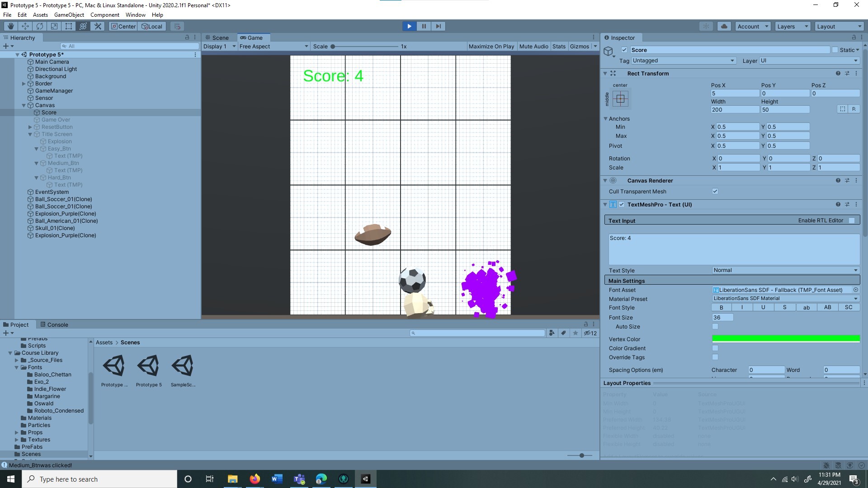
Task: Click the Mute Audio button
Action: click(x=533, y=46)
